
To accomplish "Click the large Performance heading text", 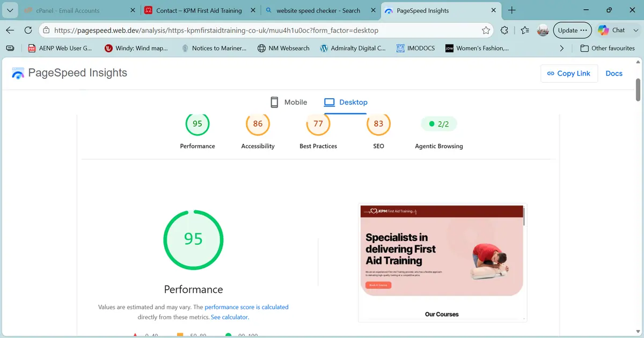I will pos(193,290).
